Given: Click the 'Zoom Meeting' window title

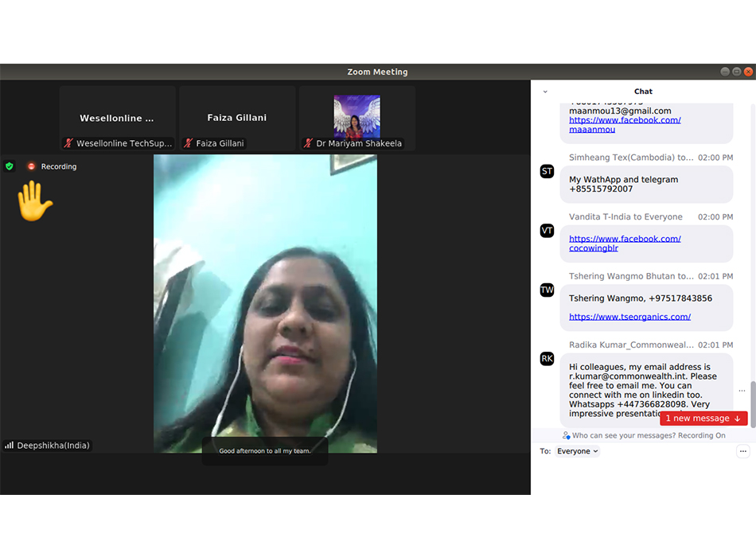Looking at the screenshot, I should [x=377, y=72].
